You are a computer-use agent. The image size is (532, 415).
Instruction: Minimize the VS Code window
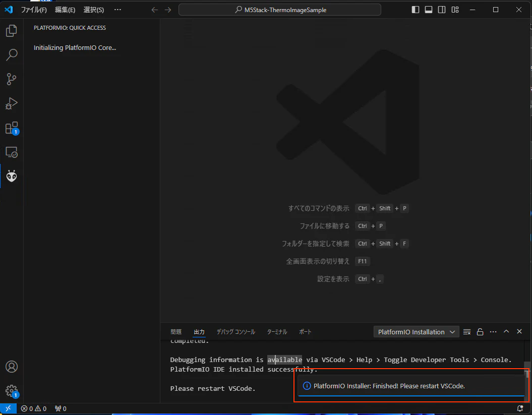[472, 10]
